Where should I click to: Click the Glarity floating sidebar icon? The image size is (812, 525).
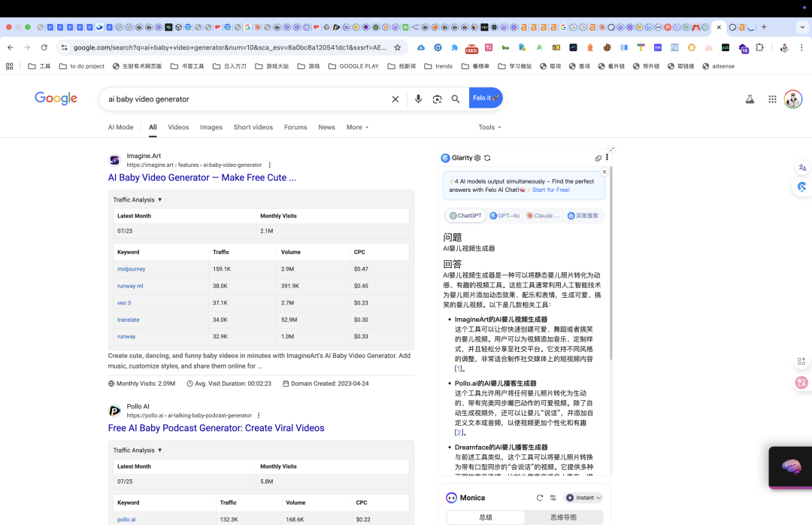point(802,187)
